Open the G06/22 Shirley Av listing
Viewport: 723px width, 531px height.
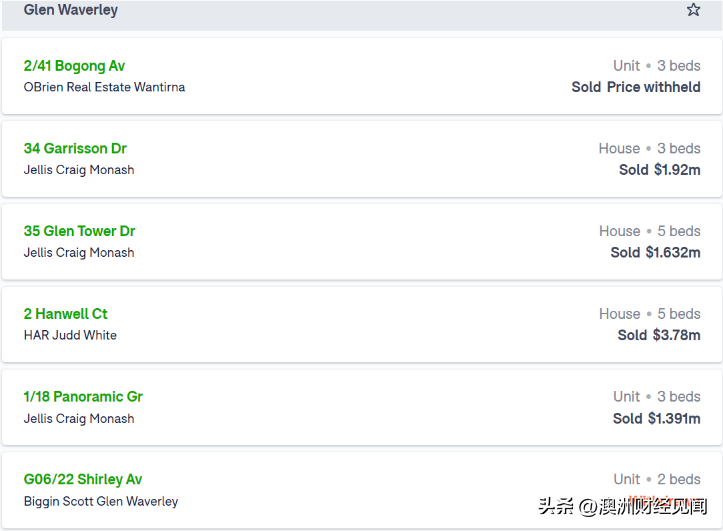[83, 479]
